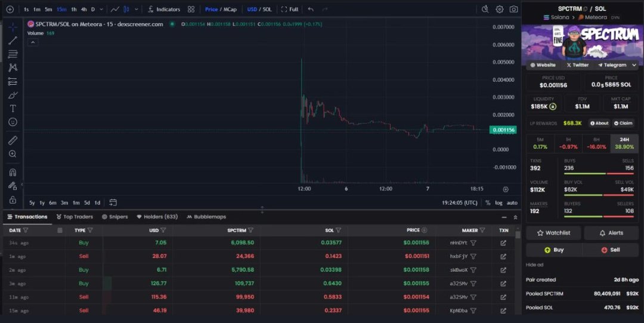
Task: Filter transactions by SPCTRM amount
Action: tap(250, 230)
